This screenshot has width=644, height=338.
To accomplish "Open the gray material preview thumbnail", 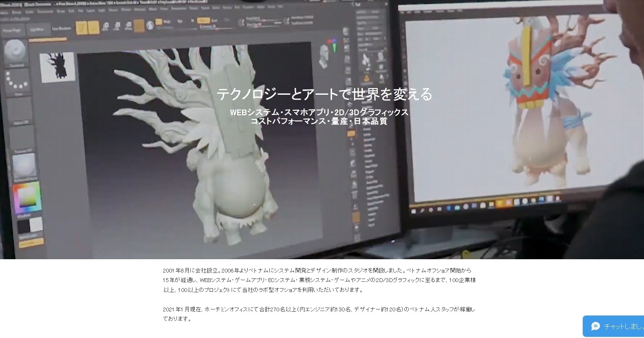I will (x=24, y=166).
